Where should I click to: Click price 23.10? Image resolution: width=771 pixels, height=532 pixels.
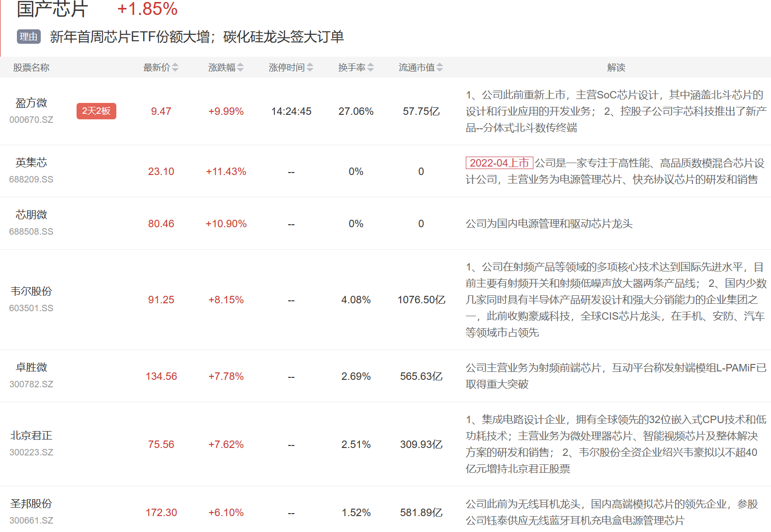coord(161,172)
